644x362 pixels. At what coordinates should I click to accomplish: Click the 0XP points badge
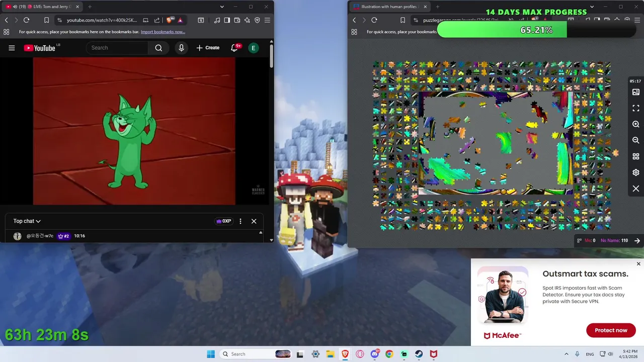tap(224, 221)
